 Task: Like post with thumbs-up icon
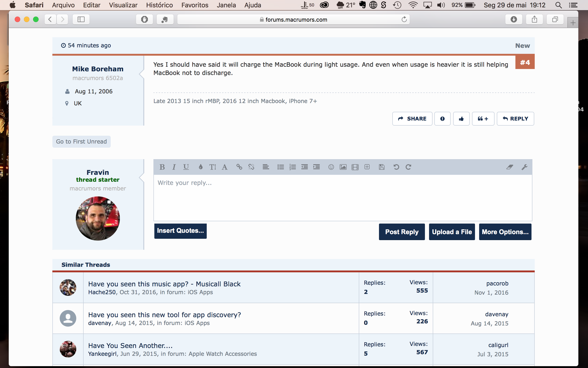[461, 118]
